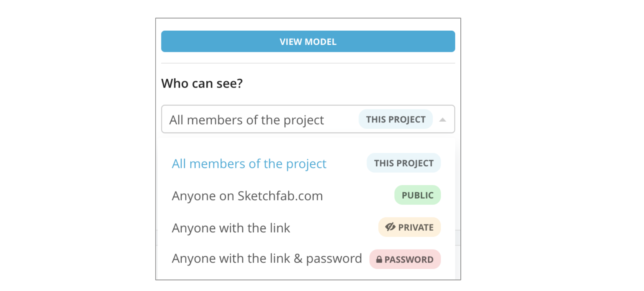Select the "Anyone with the link" option

pyautogui.click(x=231, y=228)
